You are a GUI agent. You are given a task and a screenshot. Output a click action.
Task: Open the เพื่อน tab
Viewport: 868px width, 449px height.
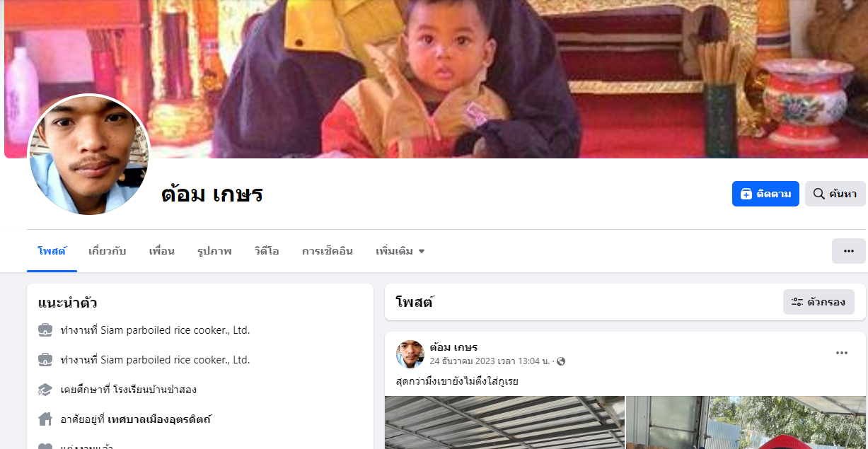pyautogui.click(x=161, y=251)
